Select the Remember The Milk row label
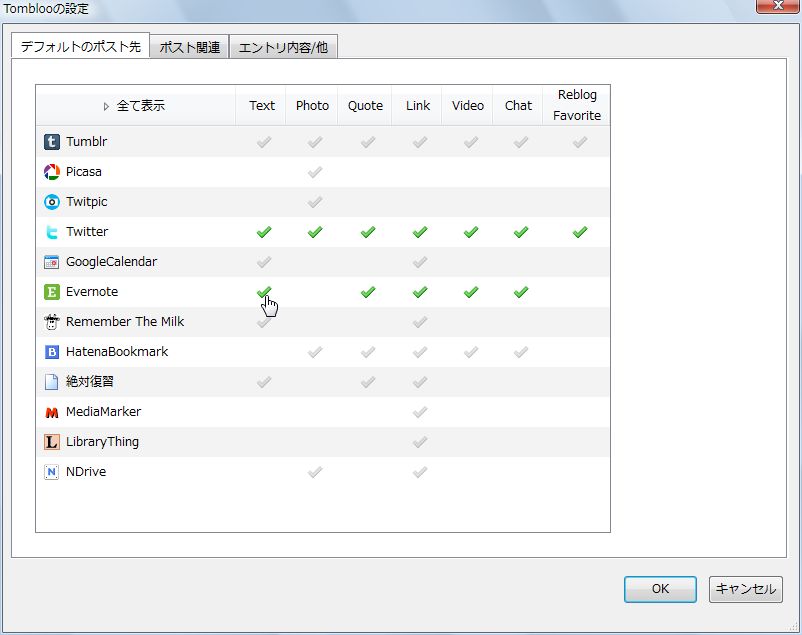 (125, 322)
